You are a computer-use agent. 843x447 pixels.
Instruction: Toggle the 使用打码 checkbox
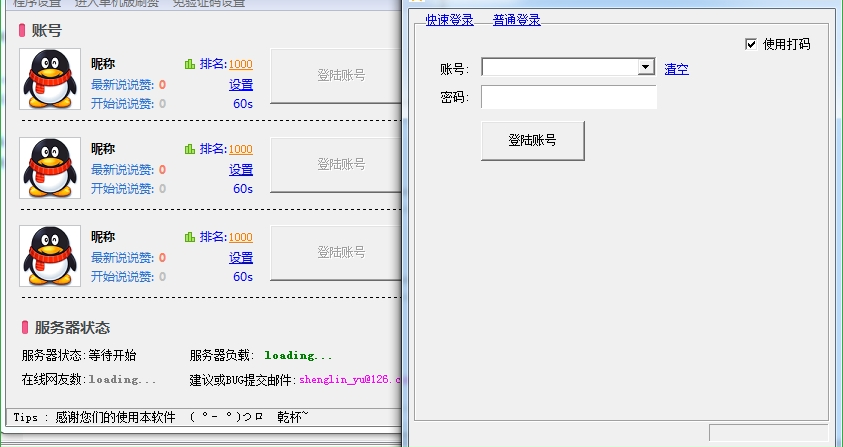tap(751, 44)
